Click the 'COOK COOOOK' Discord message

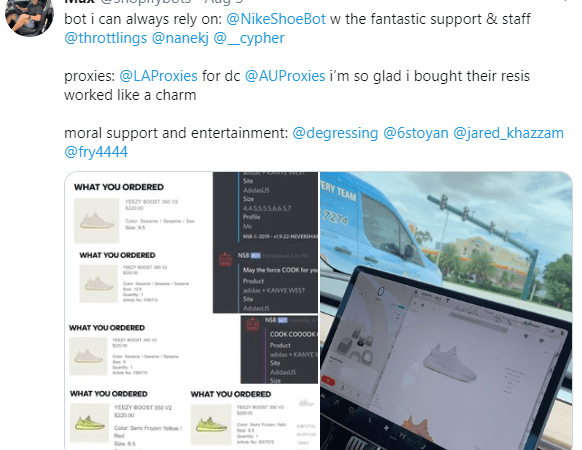point(293,334)
